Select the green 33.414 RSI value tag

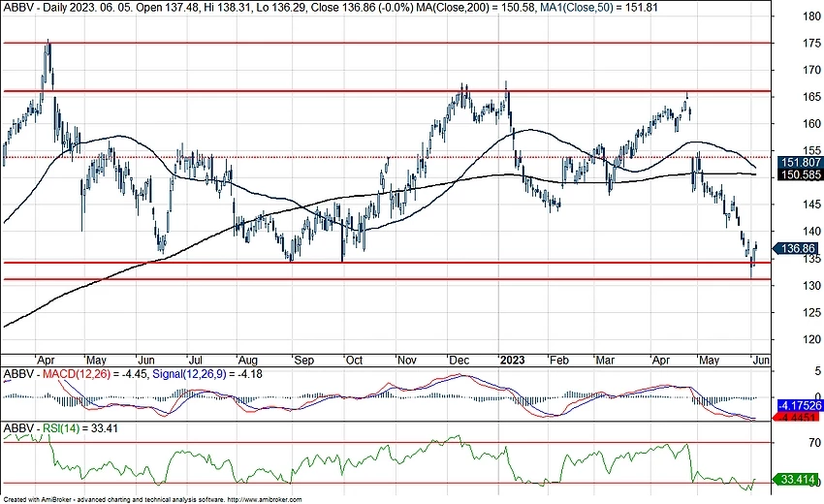[x=797, y=480]
